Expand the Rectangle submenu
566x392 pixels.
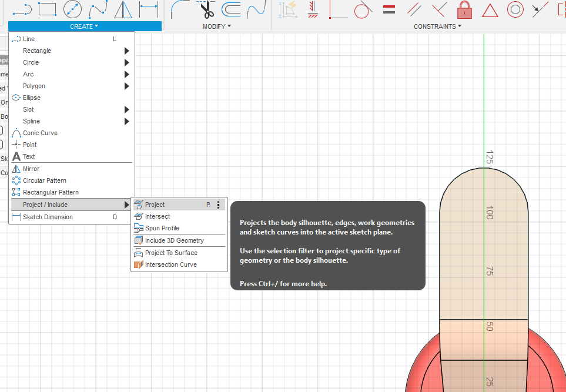37,51
